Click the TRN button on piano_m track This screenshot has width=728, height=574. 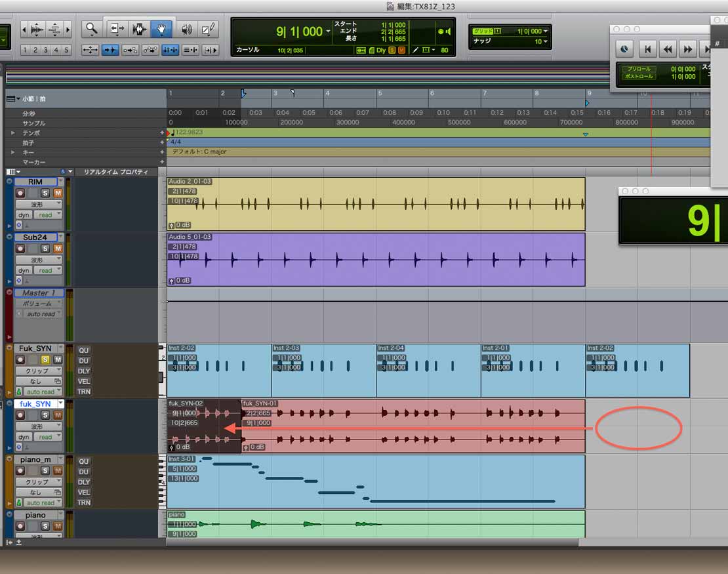pyautogui.click(x=83, y=502)
